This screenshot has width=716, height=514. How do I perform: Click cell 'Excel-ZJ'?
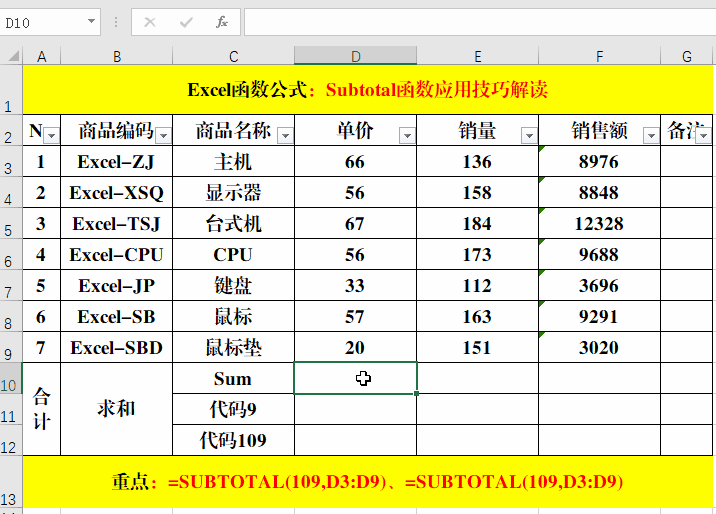(116, 162)
